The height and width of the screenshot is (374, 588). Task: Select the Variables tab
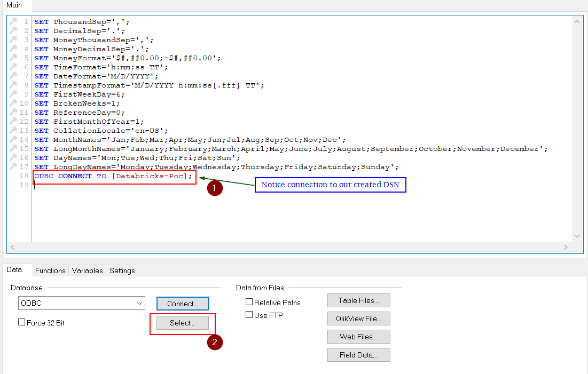click(x=87, y=270)
